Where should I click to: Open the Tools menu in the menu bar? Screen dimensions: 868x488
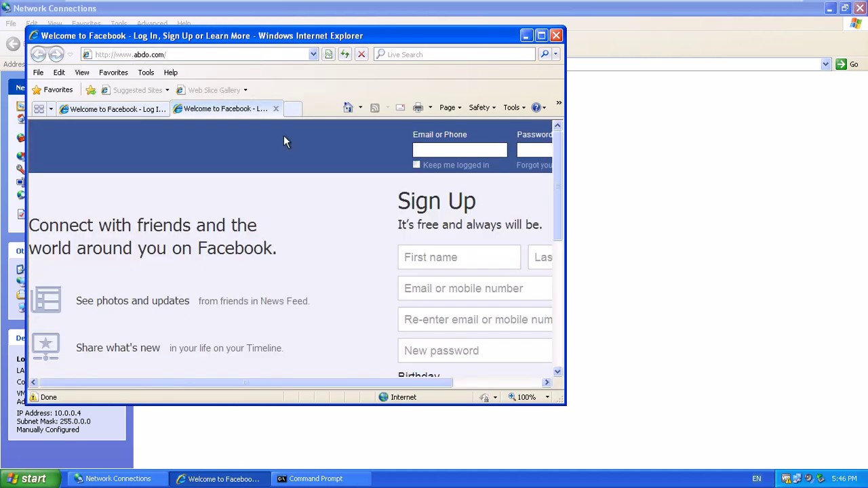pos(146,73)
